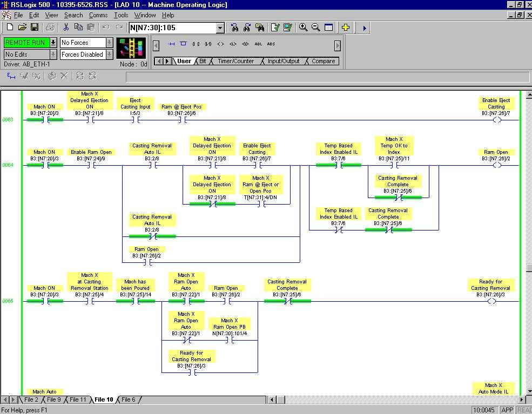Switch to the Compare instruction tab
The width and height of the screenshot is (532, 414).
[x=324, y=61]
